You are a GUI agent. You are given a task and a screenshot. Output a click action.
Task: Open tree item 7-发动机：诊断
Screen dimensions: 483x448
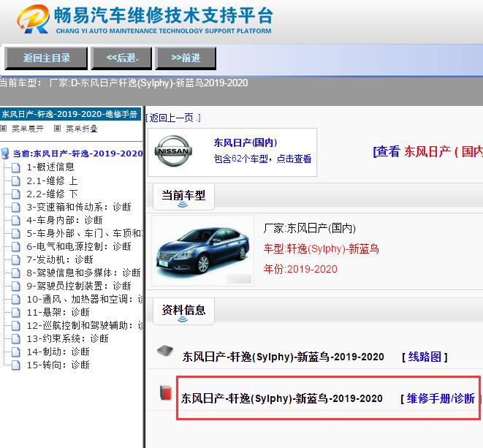tap(60, 259)
